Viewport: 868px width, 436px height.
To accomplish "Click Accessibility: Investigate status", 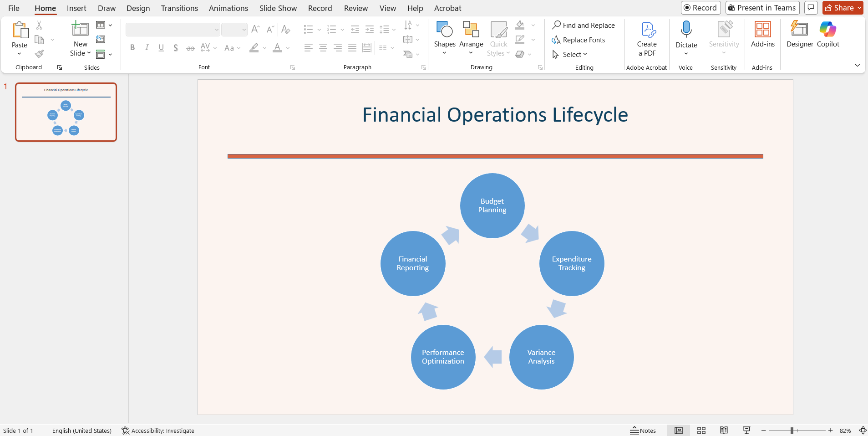I will click(158, 431).
